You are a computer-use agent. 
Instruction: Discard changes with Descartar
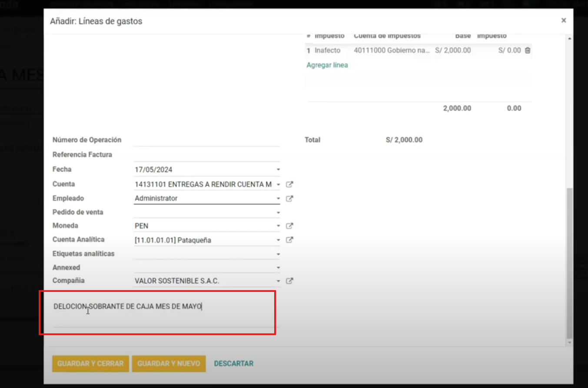coord(233,364)
